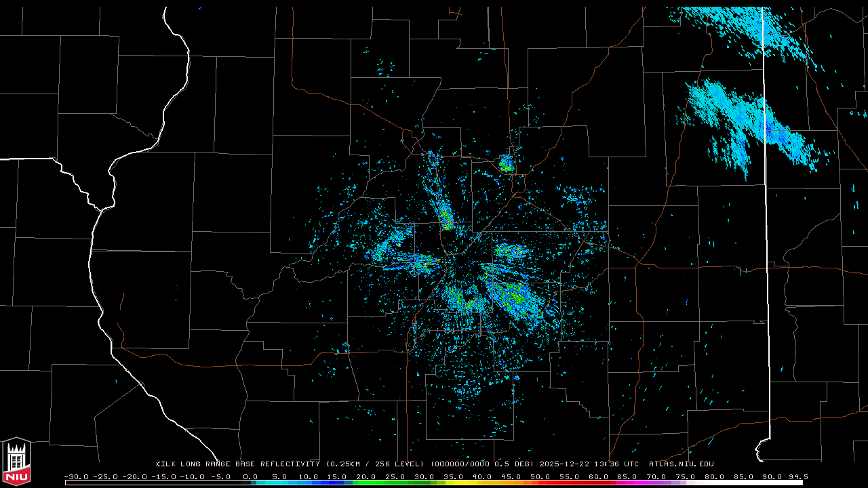Select the 35.0 dBZ yellow color on scale
Image resolution: width=868 pixels, height=488 pixels.
coord(453,483)
